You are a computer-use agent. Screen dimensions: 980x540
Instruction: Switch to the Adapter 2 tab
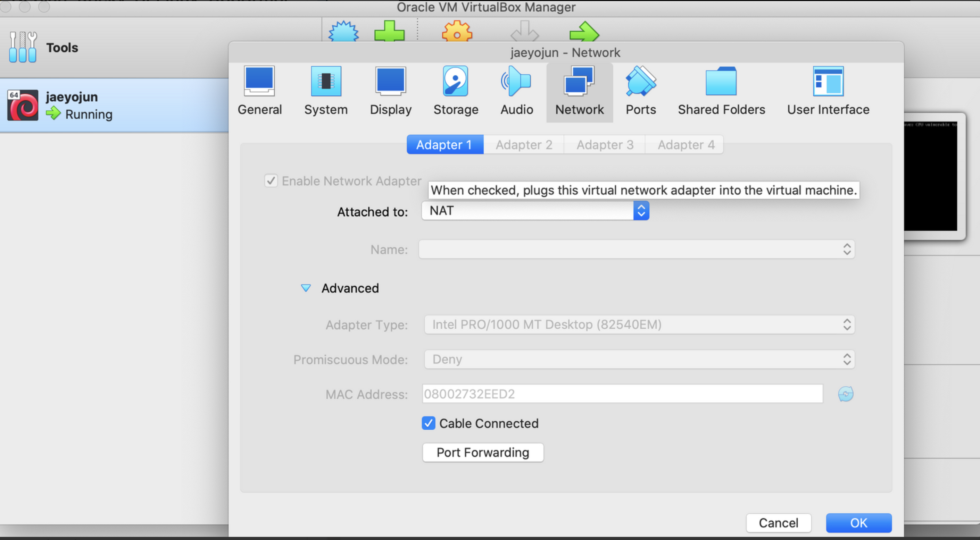click(x=523, y=144)
